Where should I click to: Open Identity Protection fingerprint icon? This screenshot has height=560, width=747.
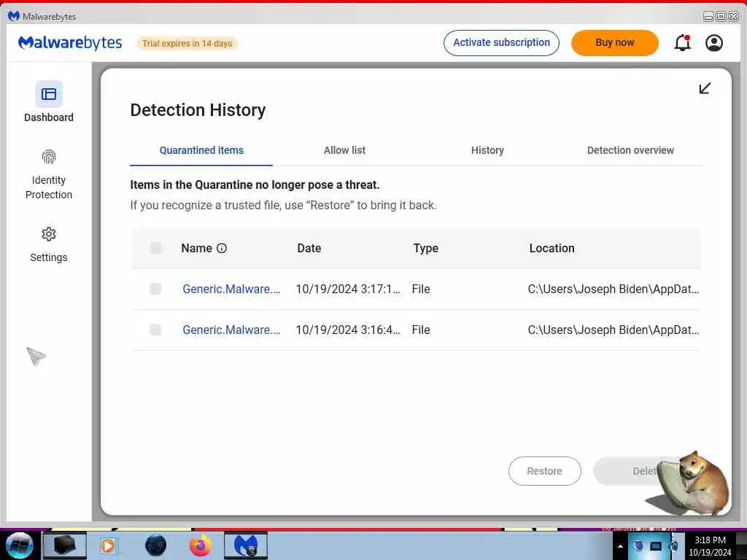coord(49,157)
